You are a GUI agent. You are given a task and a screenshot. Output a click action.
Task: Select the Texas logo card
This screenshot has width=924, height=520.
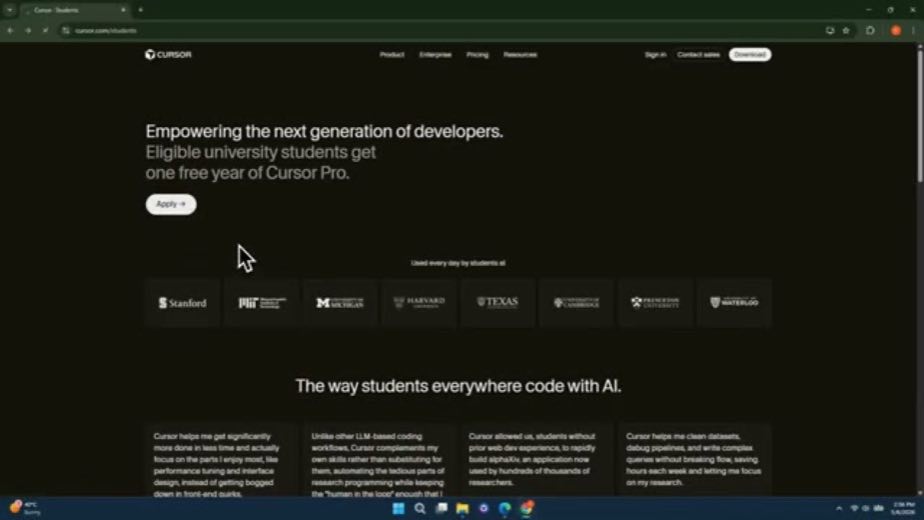[497, 302]
